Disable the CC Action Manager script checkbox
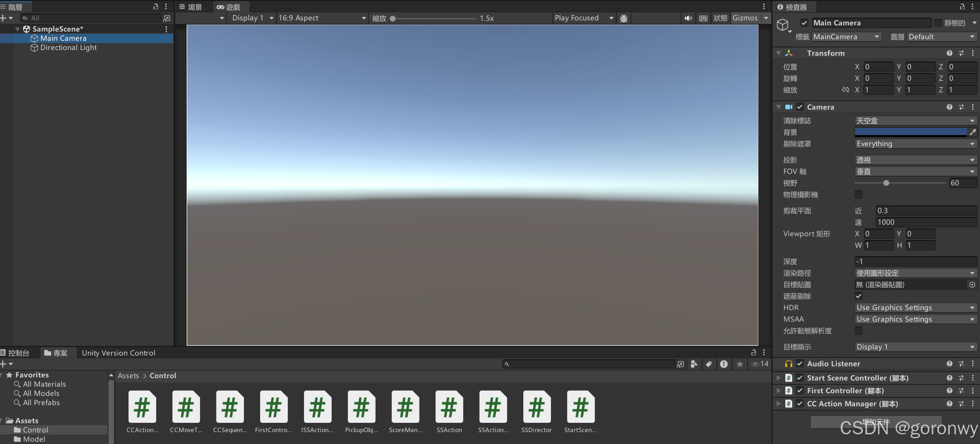980x444 pixels. [x=800, y=404]
